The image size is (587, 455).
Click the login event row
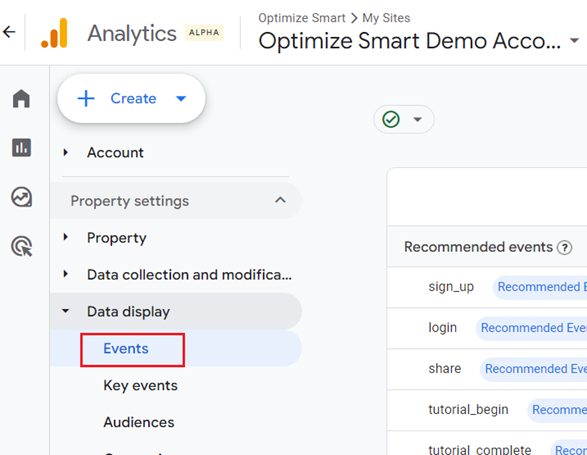pos(487,328)
